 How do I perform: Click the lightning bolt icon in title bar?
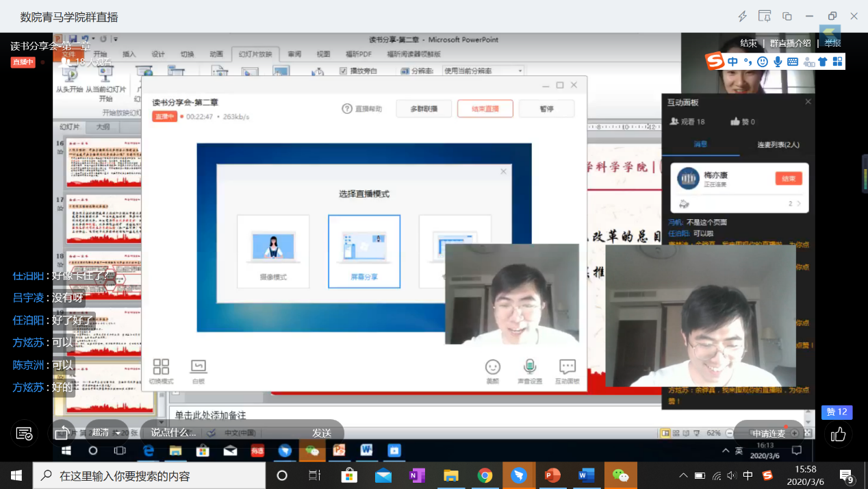743,16
